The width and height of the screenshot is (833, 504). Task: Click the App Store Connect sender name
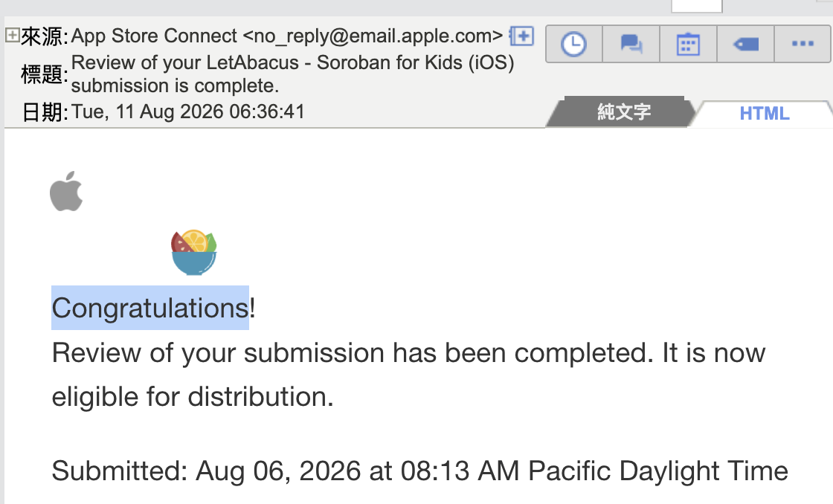click(x=154, y=36)
